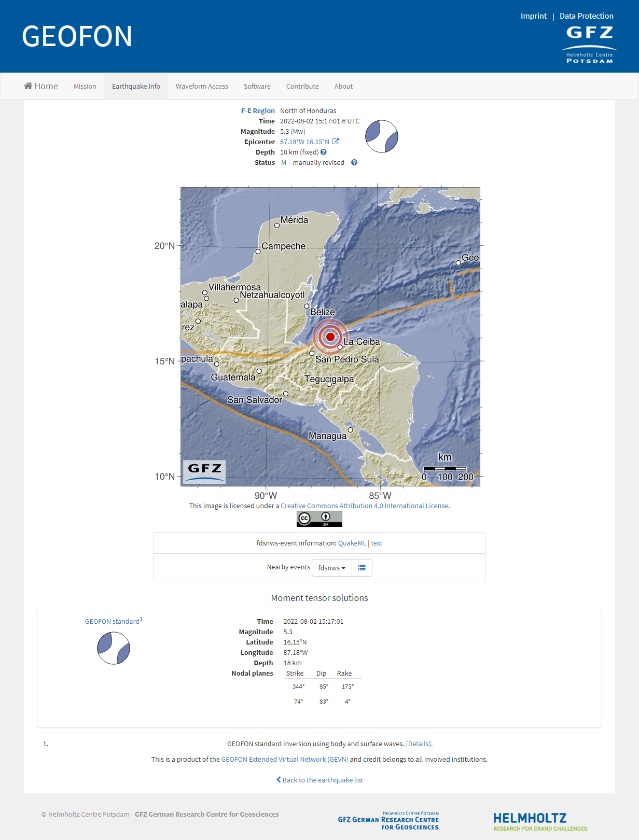Click the Home icon in navigation bar

point(29,86)
